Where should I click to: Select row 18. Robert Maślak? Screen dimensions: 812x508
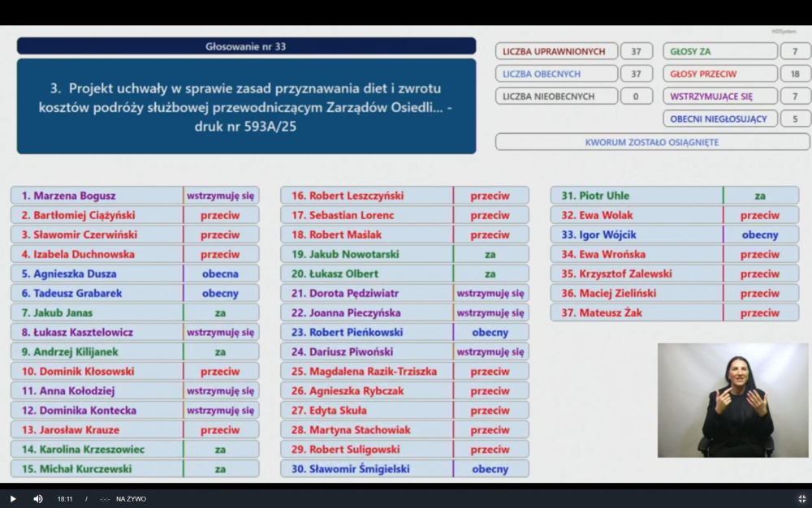(x=404, y=235)
